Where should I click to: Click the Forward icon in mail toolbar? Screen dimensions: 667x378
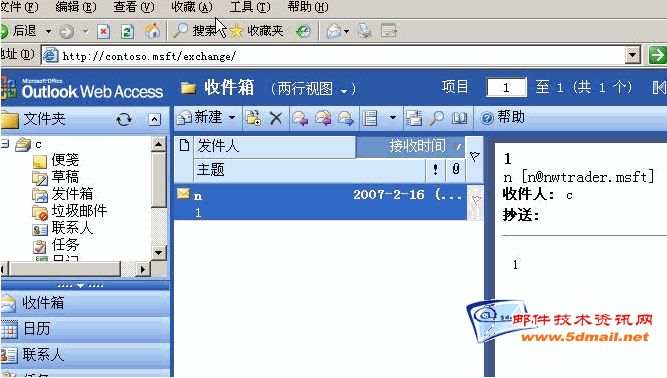pos(346,118)
